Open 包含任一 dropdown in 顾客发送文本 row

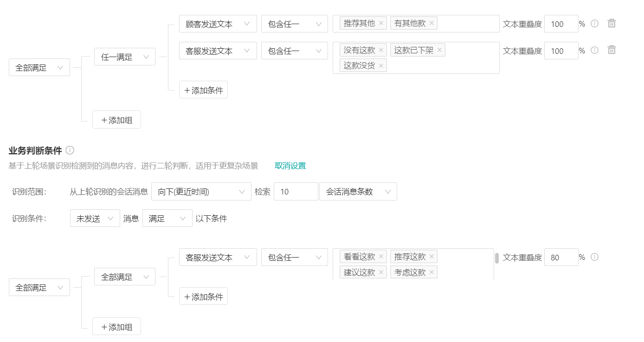coord(295,24)
